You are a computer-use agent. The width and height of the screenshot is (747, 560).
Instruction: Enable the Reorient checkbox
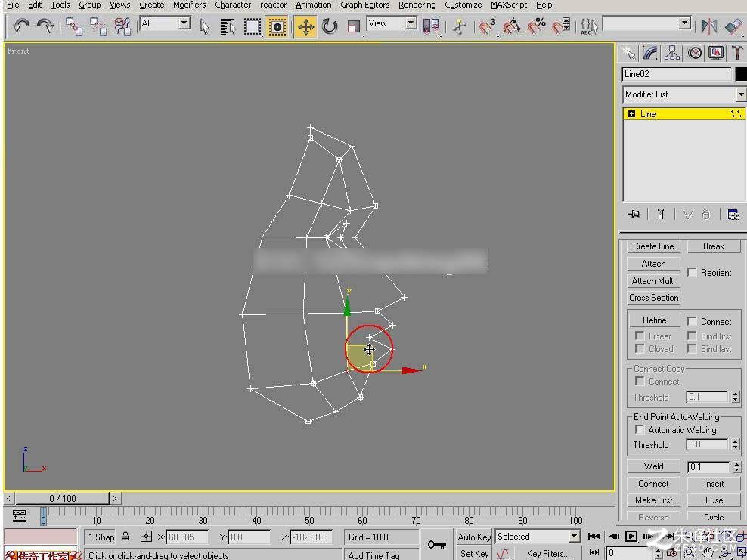click(x=692, y=272)
